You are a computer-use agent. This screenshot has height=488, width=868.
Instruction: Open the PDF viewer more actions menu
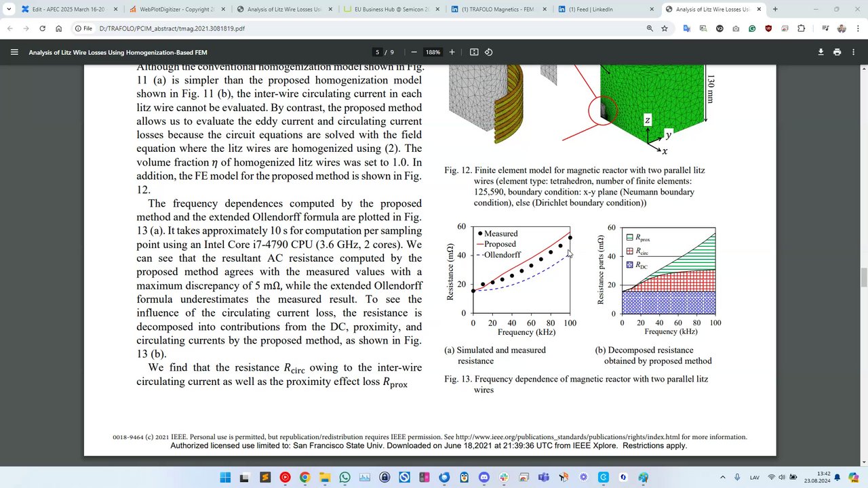tap(854, 52)
